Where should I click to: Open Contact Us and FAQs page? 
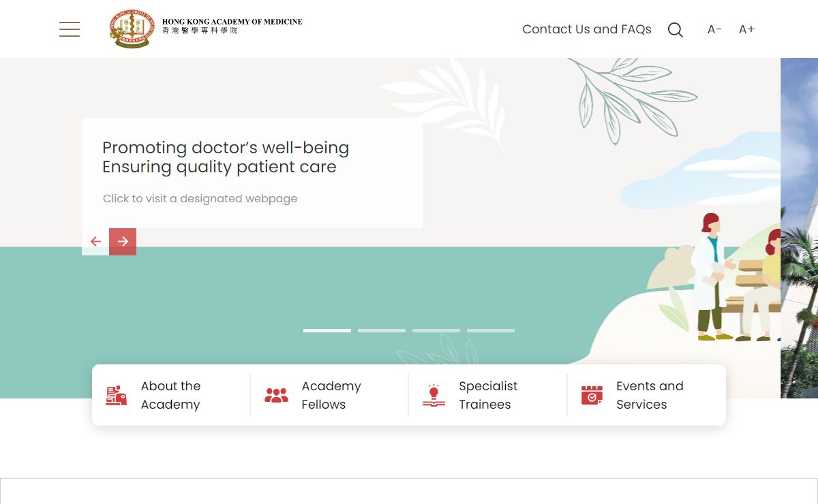(586, 29)
